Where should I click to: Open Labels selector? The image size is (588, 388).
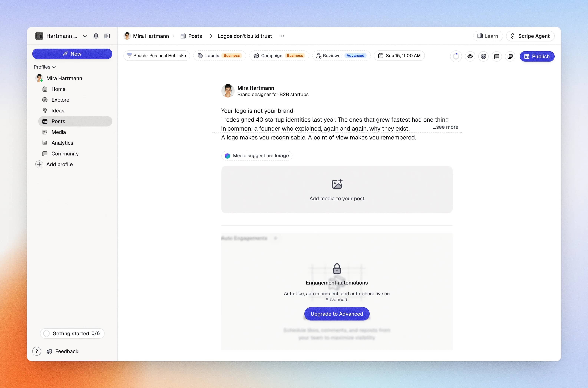[219, 56]
